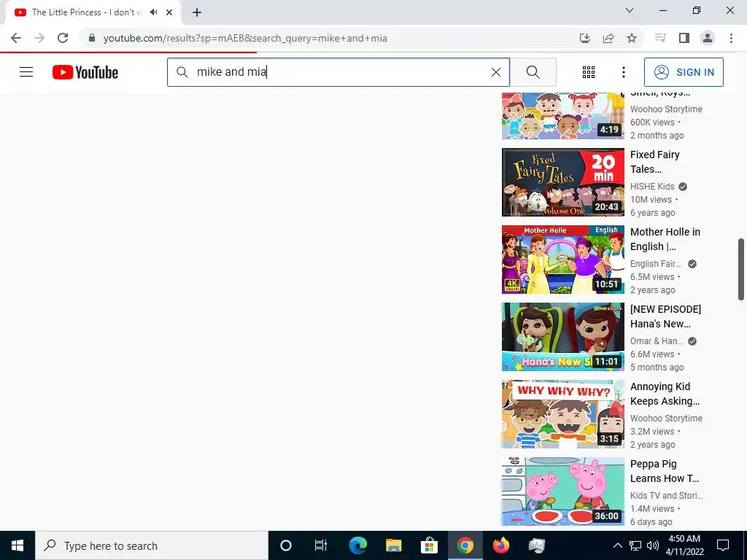The height and width of the screenshot is (560, 747).
Task: Open Chrome's three-dot menu
Action: pyautogui.click(x=731, y=38)
